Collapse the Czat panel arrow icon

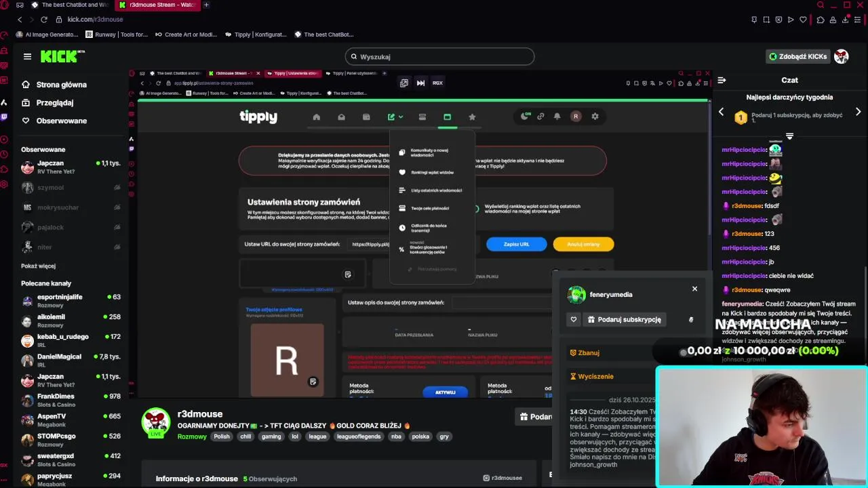click(x=722, y=80)
